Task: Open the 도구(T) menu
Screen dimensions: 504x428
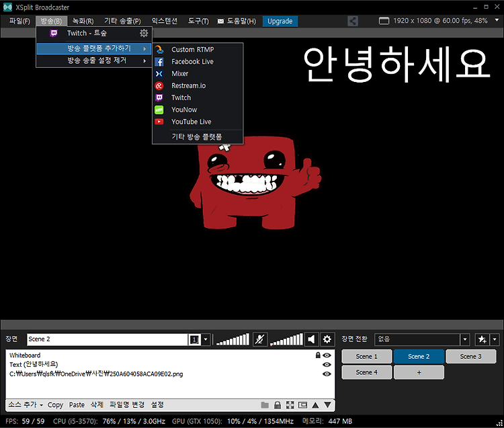Action: (x=198, y=22)
